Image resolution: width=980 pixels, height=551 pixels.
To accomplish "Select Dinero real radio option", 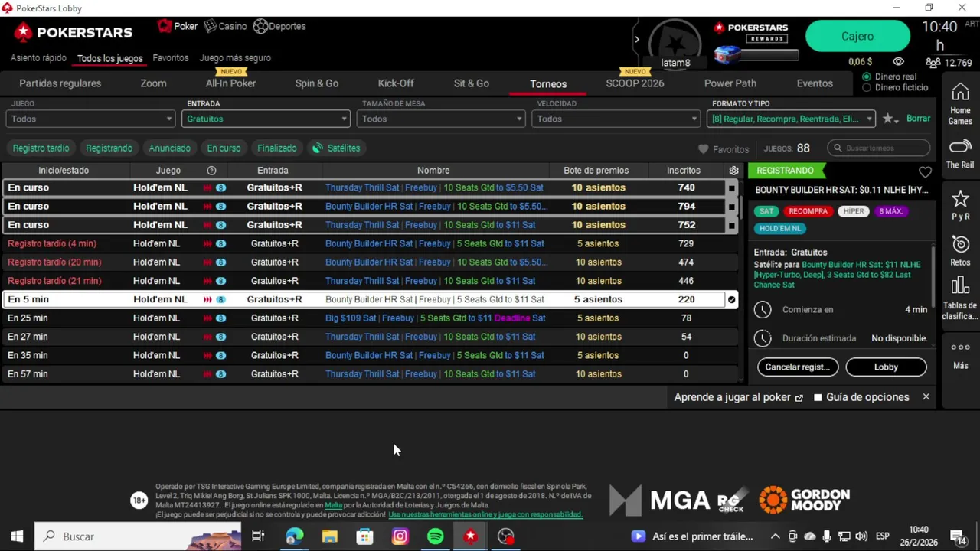I will [x=867, y=77].
